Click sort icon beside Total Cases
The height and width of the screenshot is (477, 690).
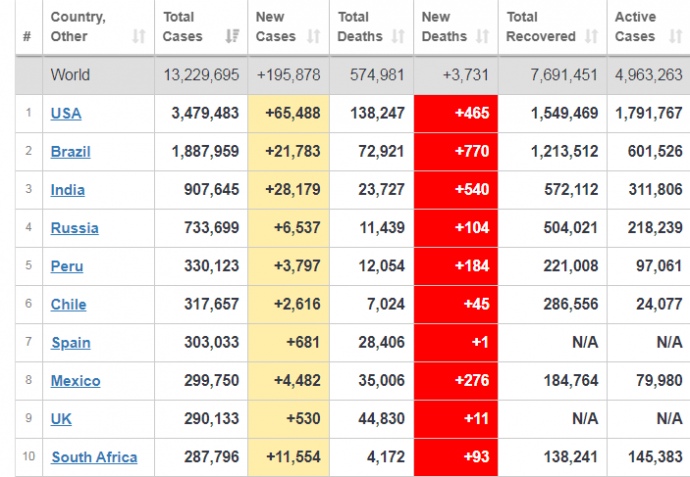click(x=232, y=37)
